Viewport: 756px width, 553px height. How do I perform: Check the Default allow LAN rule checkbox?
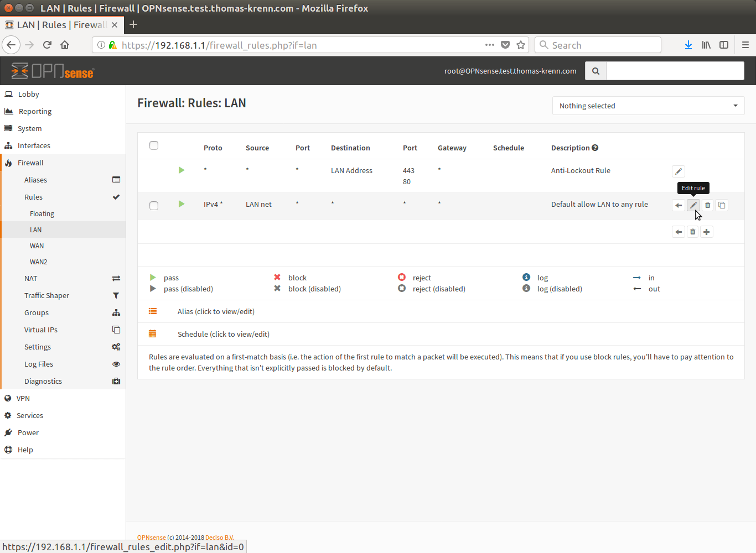point(154,205)
